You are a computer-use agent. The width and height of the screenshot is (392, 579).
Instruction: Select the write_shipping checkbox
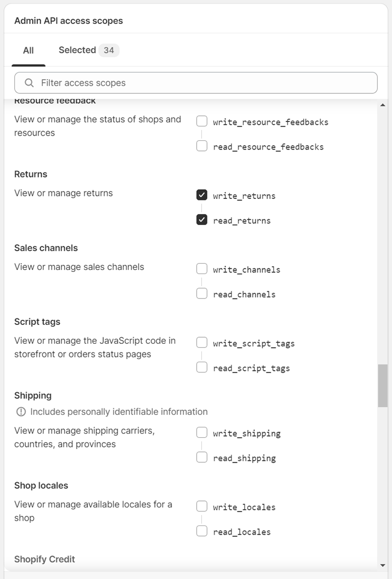(x=202, y=433)
